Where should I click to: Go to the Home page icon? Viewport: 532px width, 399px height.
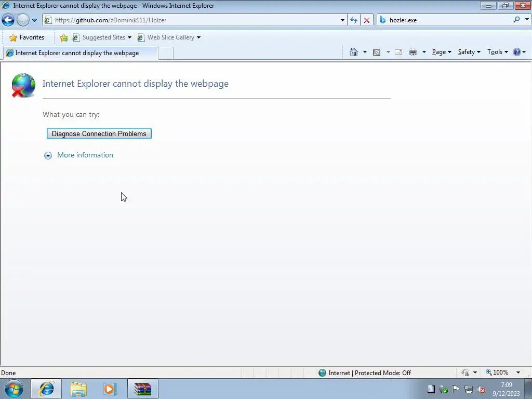tap(353, 52)
